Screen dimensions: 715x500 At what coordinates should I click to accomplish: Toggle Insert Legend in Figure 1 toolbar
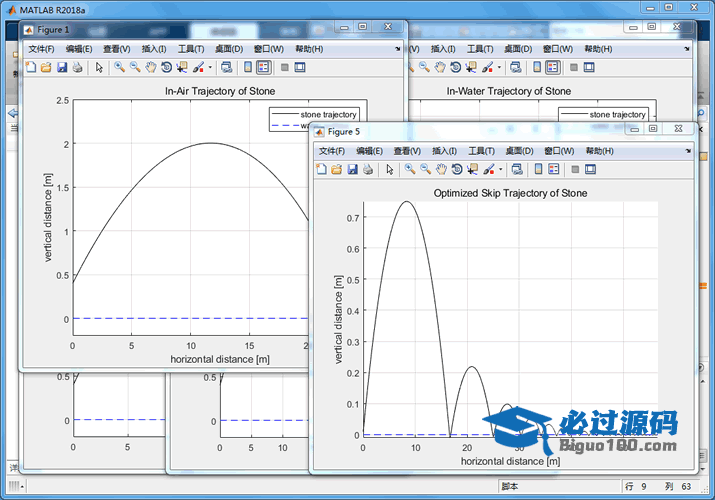pyautogui.click(x=264, y=67)
